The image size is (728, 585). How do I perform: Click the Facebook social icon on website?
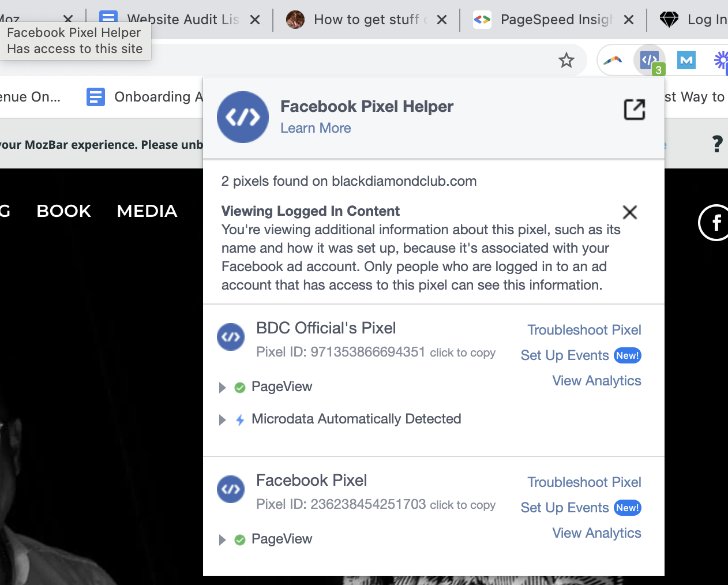coord(715,222)
